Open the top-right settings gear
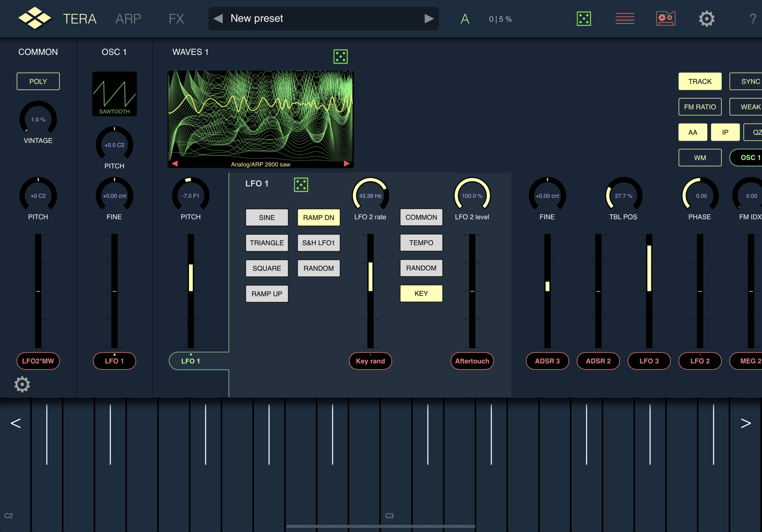This screenshot has height=532, width=762. click(706, 19)
